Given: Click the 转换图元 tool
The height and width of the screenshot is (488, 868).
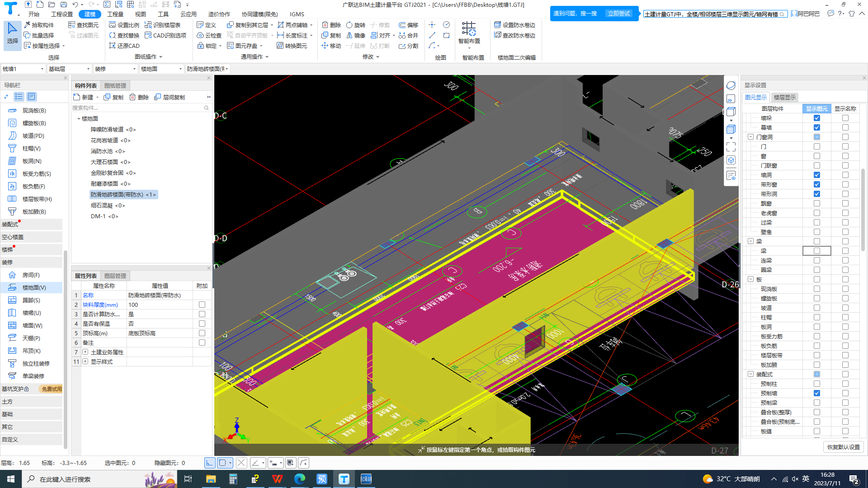Looking at the screenshot, I should (292, 46).
